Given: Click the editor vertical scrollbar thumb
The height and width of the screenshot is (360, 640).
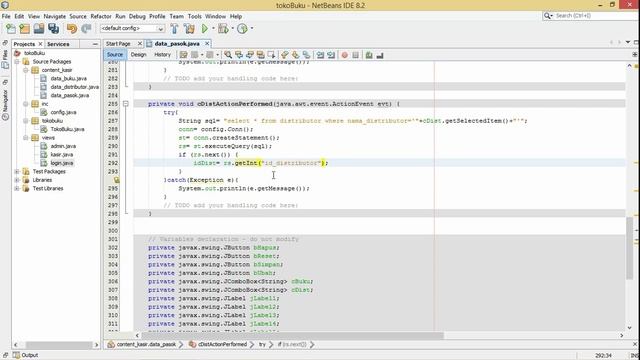Looking at the screenshot, I should coord(629,249).
